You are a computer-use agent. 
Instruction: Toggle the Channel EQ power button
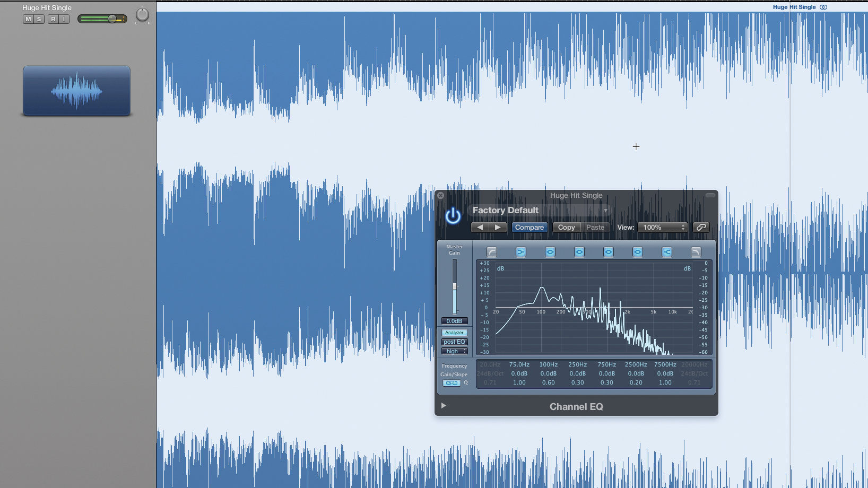[x=453, y=216]
